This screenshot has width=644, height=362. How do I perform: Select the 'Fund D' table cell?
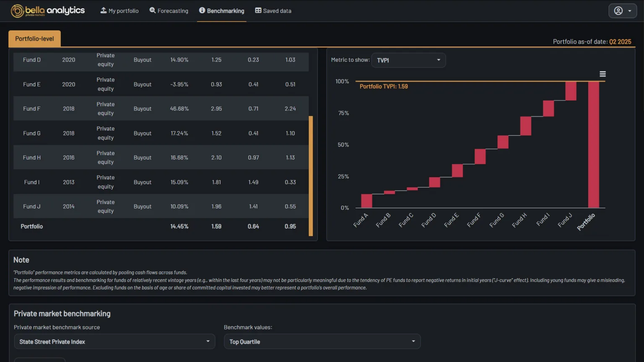tap(32, 60)
